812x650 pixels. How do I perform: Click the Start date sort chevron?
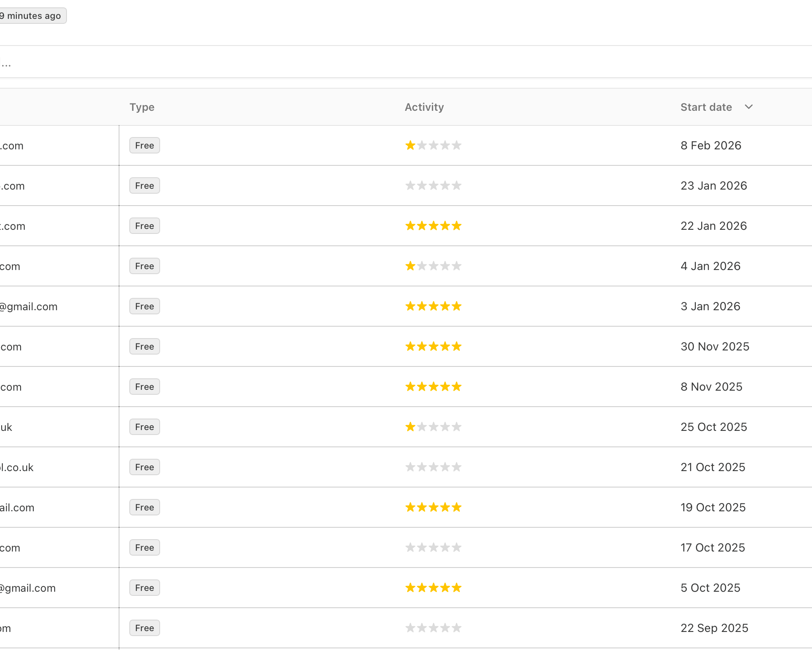pyautogui.click(x=748, y=107)
